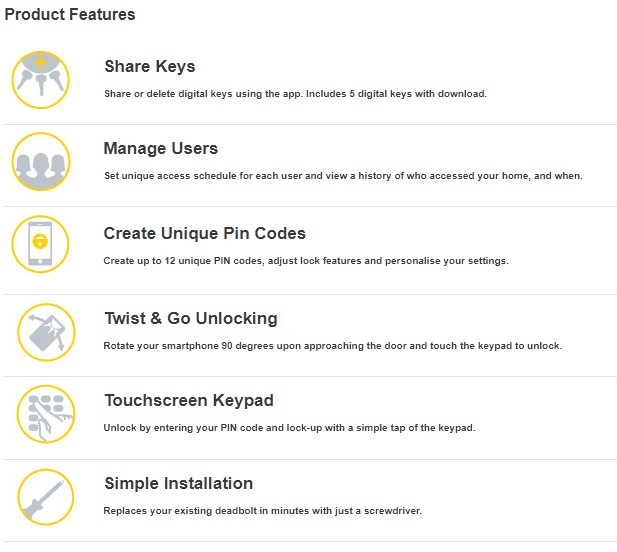Click the phone lock PIN codes icon
The width and height of the screenshot is (617, 552).
(x=41, y=244)
